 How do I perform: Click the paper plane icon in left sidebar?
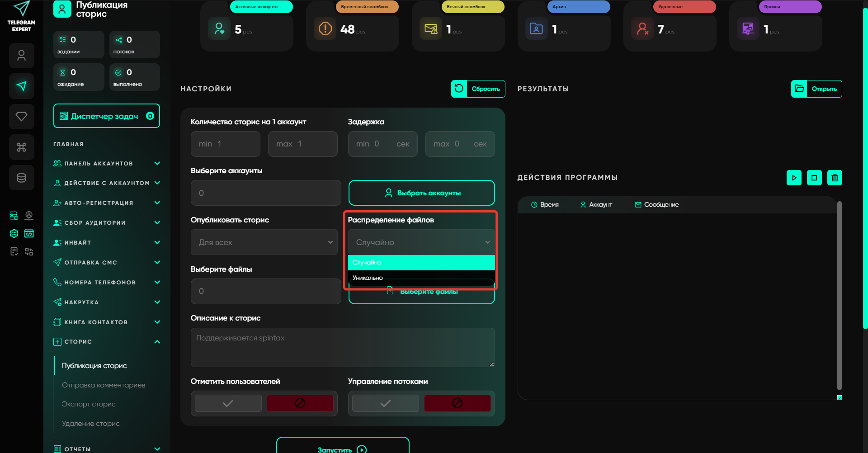coord(21,86)
